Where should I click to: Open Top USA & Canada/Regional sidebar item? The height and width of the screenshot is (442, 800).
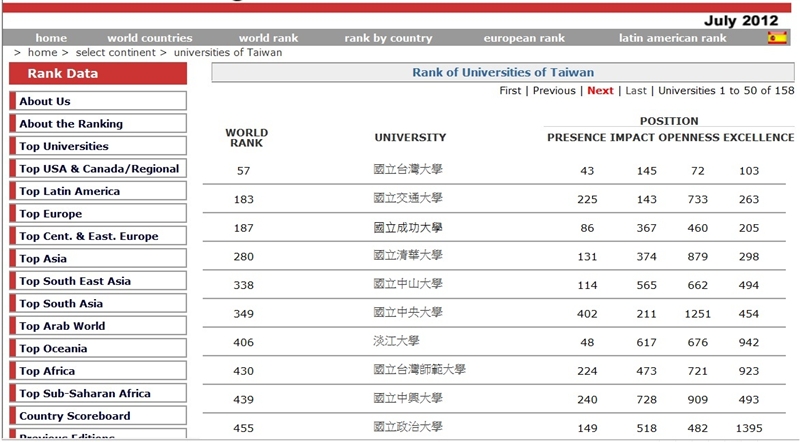[99, 169]
